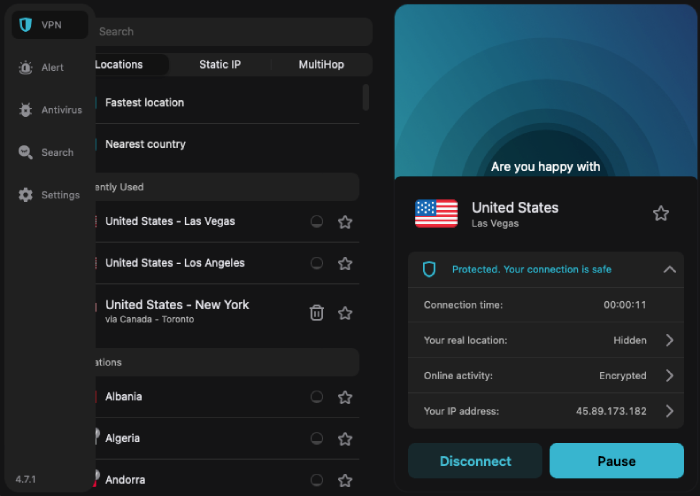Click load indicator for Algeria row
The width and height of the screenshot is (700, 496).
[317, 438]
